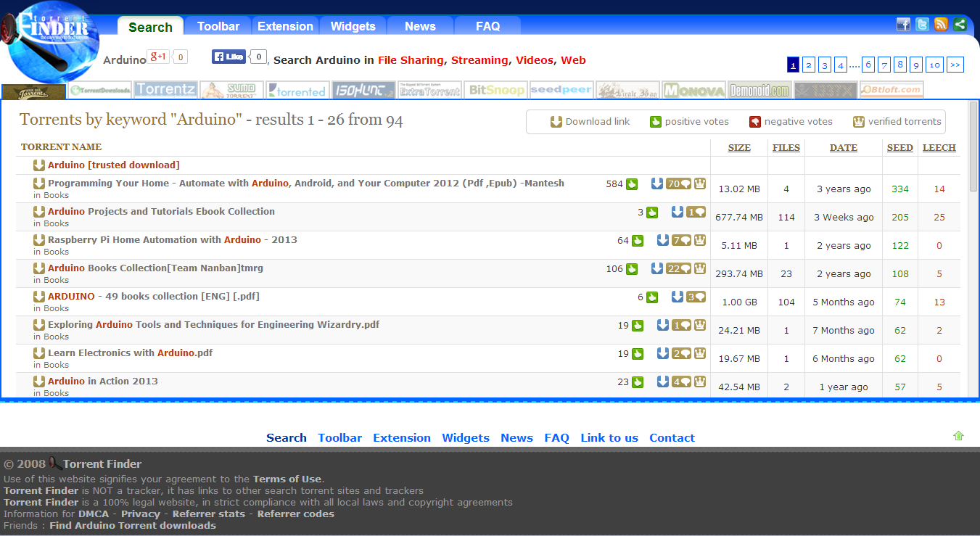This screenshot has width=980, height=536.
Task: Switch to the BTloft.com site tab
Action: coord(892,90)
